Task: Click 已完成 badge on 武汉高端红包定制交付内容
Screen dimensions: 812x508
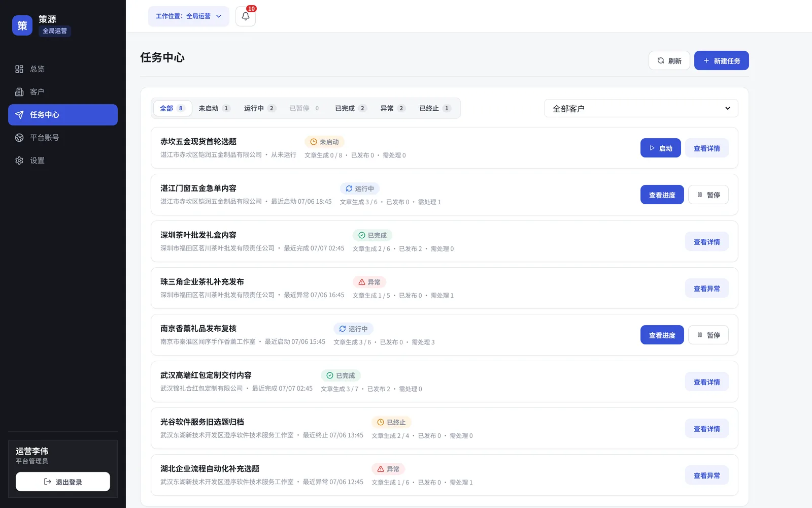Action: tap(341, 375)
